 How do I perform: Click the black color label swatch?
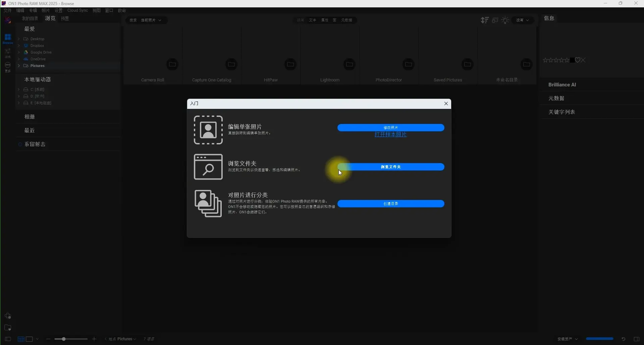click(x=572, y=60)
